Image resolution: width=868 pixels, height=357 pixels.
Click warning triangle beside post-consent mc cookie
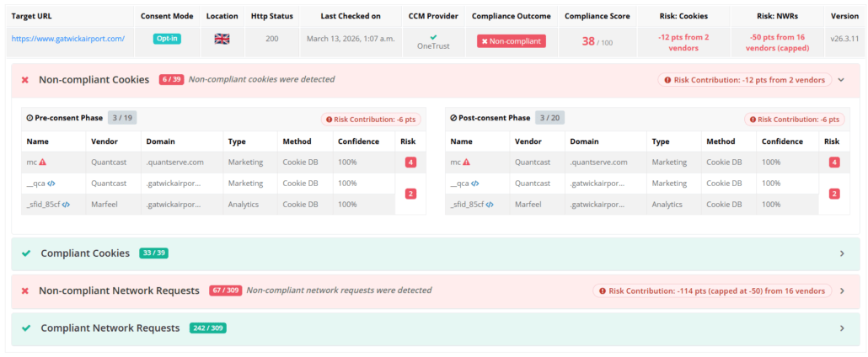tap(466, 163)
